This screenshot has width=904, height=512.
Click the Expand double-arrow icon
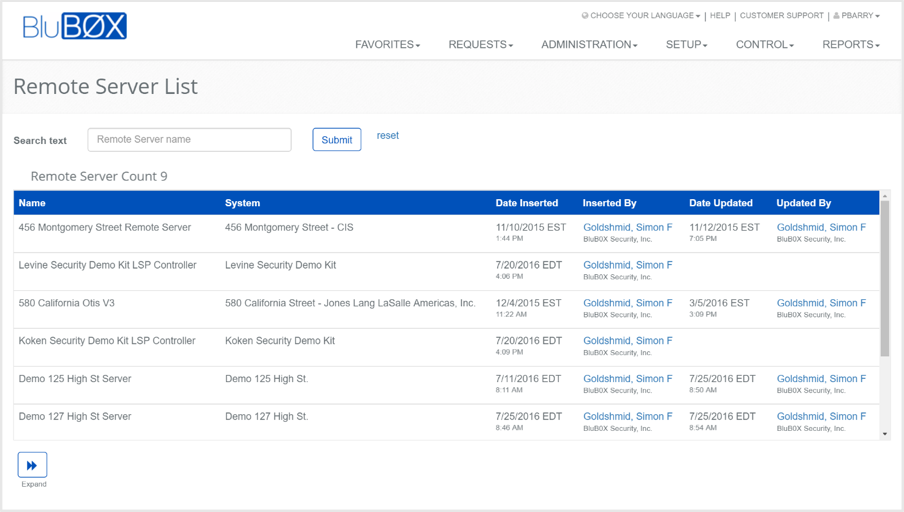pyautogui.click(x=32, y=465)
